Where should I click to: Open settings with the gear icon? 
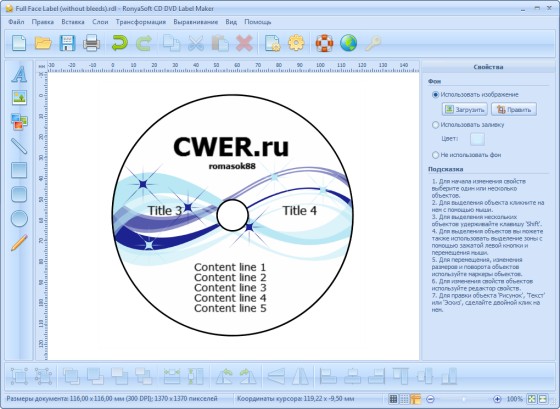click(x=296, y=43)
